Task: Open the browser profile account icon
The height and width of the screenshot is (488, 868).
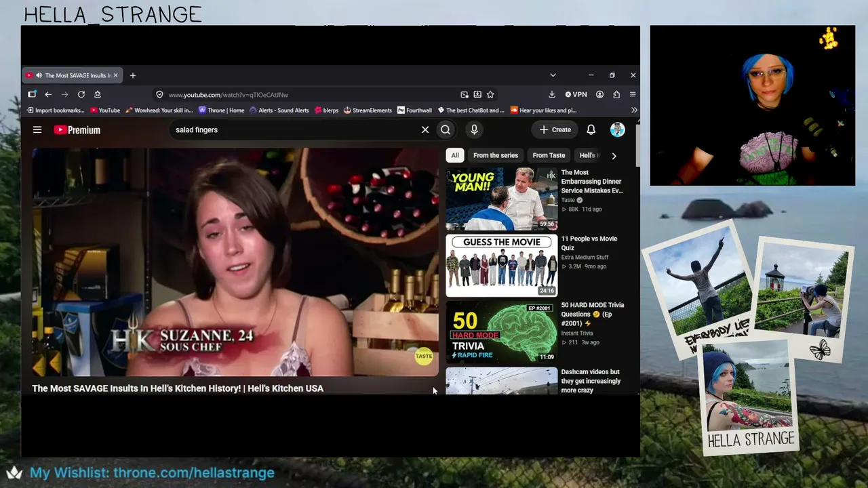Action: [x=599, y=95]
